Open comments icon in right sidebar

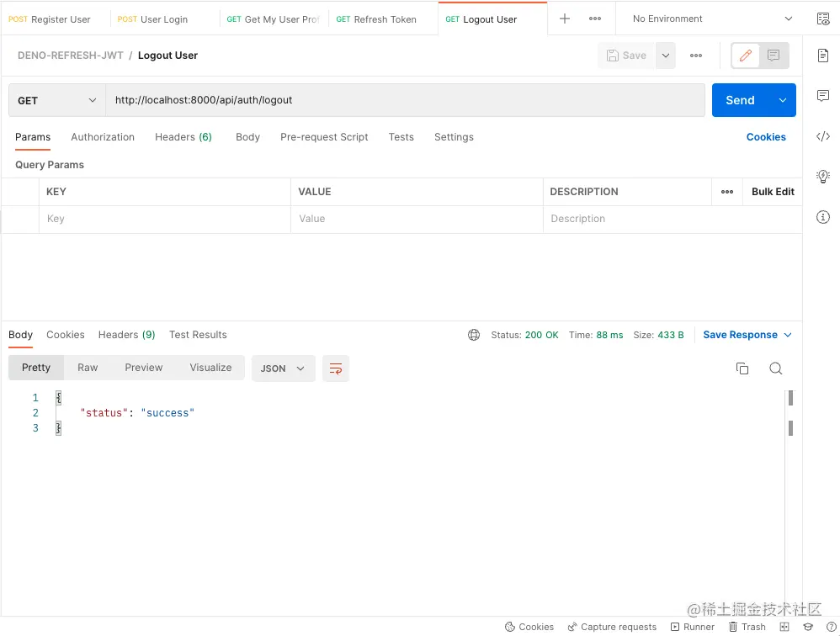coord(823,96)
